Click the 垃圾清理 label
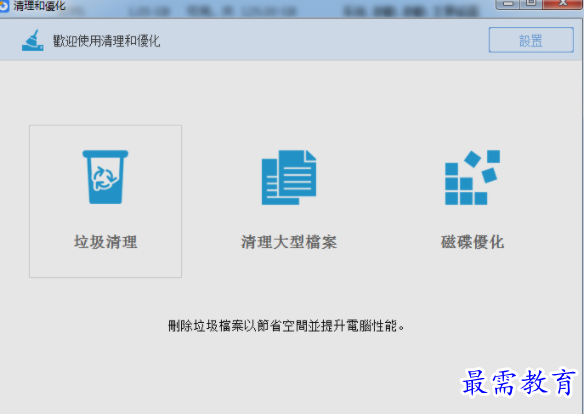Image resolution: width=584 pixels, height=414 pixels. click(x=106, y=242)
